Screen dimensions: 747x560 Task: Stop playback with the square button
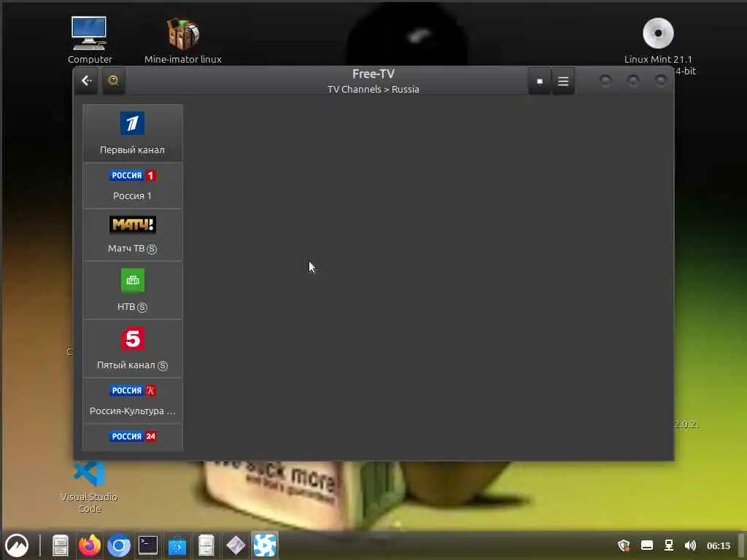[539, 82]
